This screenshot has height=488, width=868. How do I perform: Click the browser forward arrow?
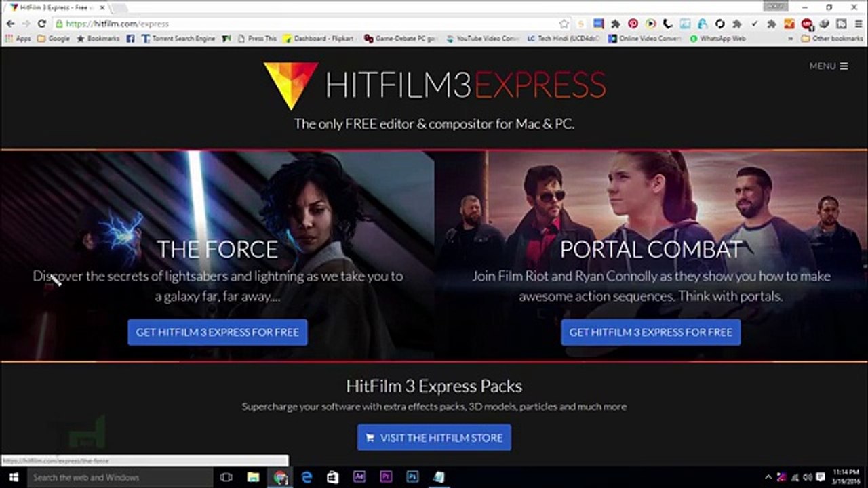click(x=26, y=24)
